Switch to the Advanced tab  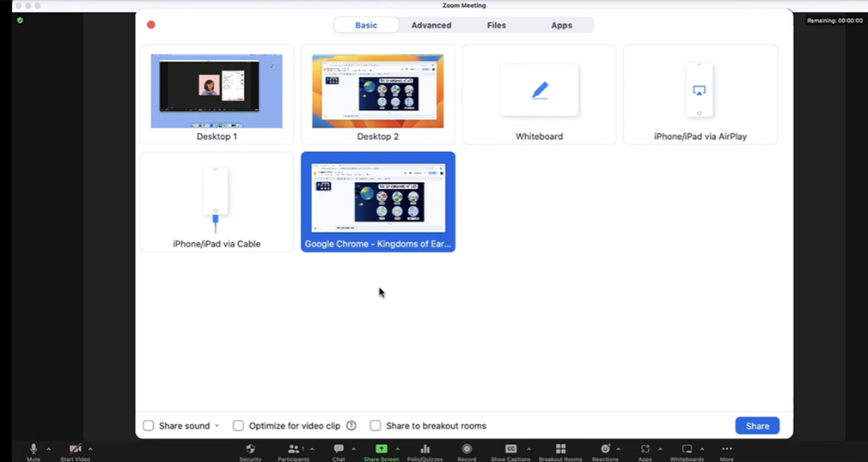431,25
